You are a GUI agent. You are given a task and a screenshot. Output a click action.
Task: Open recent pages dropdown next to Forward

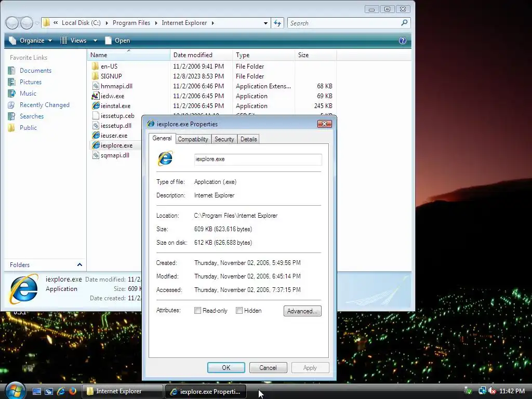click(37, 23)
